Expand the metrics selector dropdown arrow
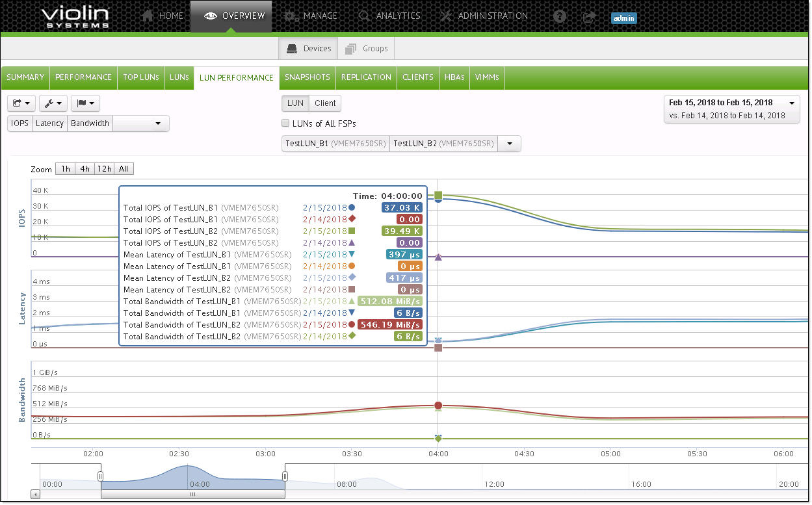 coord(158,123)
